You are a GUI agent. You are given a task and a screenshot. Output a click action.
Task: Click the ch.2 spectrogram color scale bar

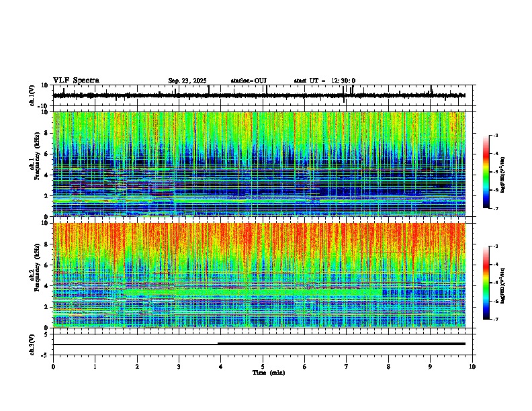pyautogui.click(x=486, y=283)
